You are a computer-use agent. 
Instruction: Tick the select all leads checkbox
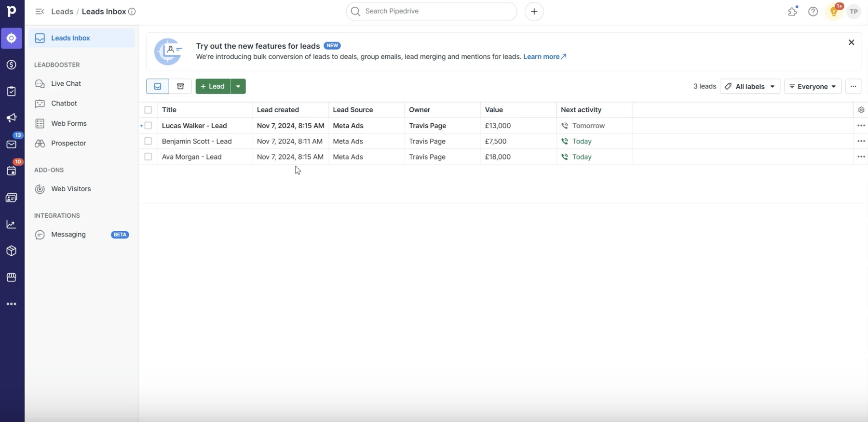point(149,110)
